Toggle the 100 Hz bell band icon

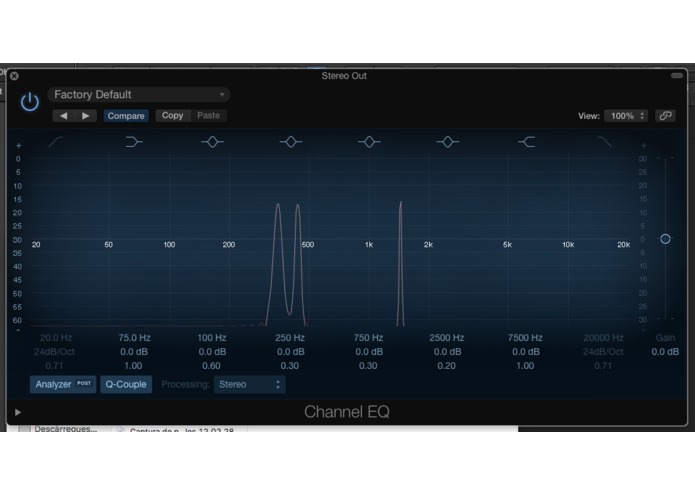pyautogui.click(x=212, y=142)
